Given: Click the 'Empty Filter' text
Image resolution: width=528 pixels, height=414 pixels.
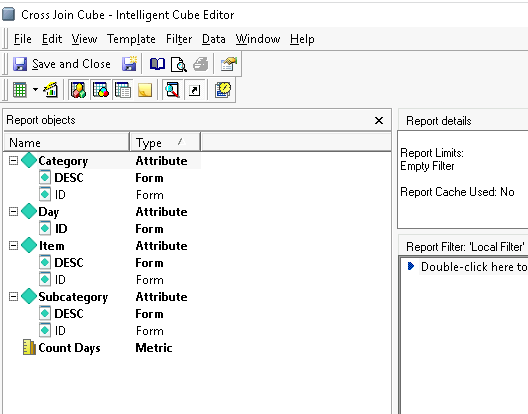Looking at the screenshot, I should click(x=427, y=166).
